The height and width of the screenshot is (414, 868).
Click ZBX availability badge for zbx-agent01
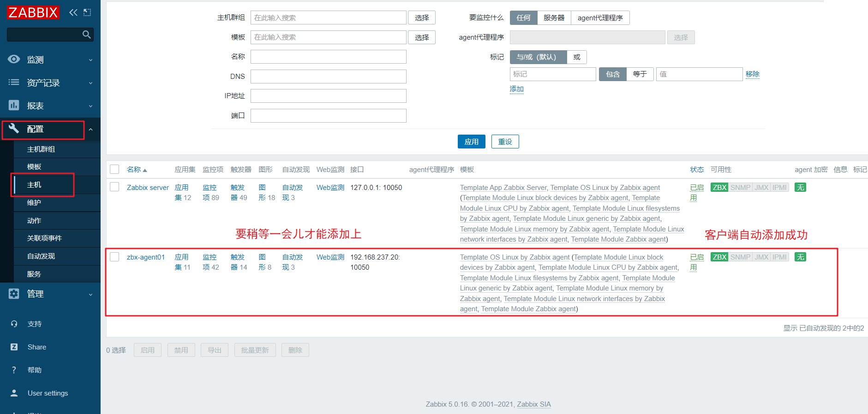tap(719, 257)
